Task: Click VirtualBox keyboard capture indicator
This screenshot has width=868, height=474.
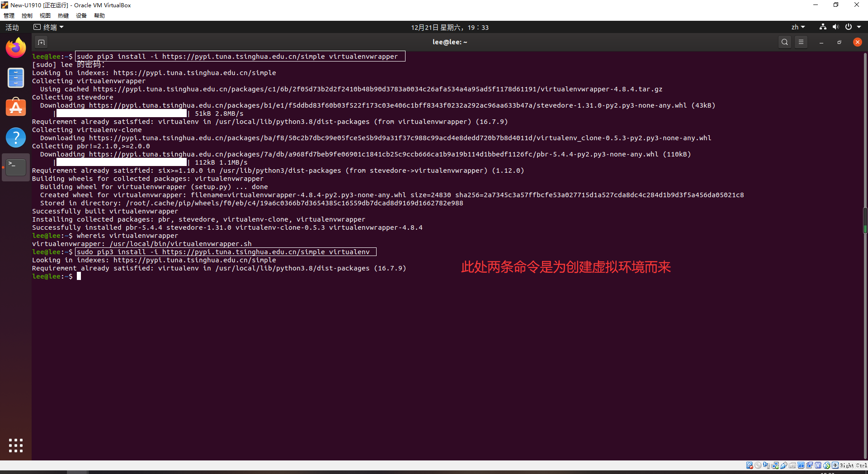Action: (835, 465)
